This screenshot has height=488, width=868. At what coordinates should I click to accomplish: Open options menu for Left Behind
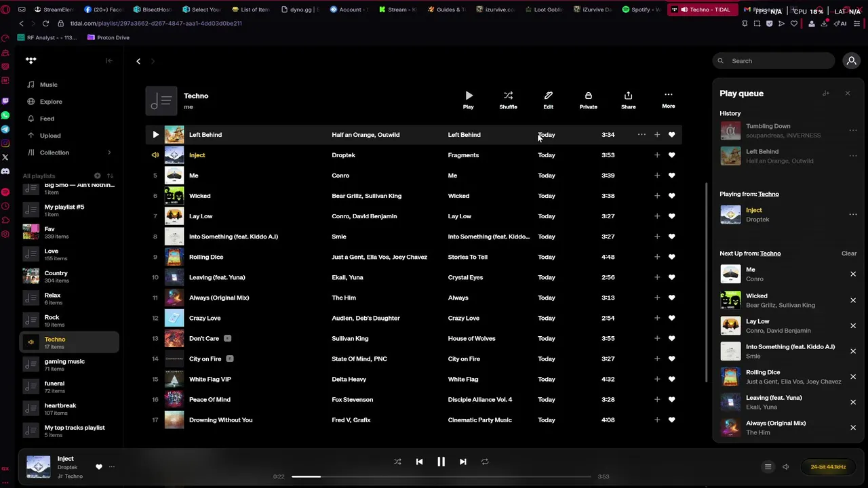tap(642, 135)
